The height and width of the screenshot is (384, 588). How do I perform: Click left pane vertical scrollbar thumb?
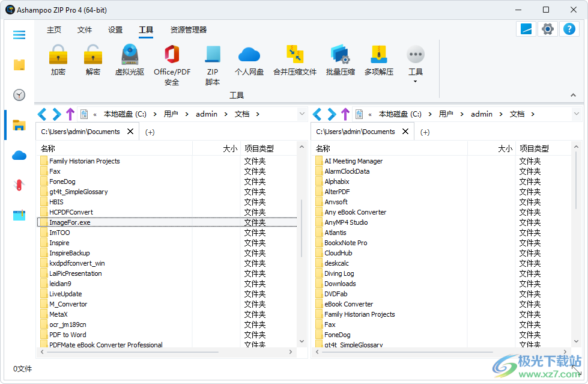(302, 228)
